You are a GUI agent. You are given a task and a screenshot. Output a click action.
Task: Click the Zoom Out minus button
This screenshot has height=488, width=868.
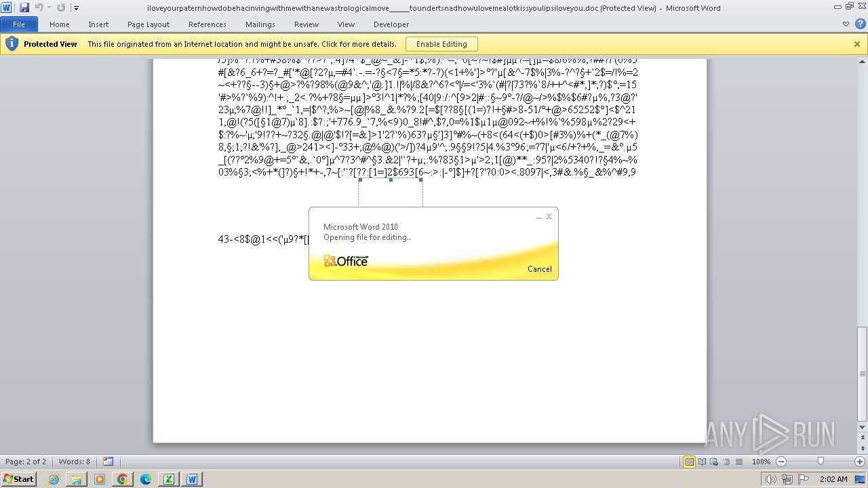(x=781, y=462)
